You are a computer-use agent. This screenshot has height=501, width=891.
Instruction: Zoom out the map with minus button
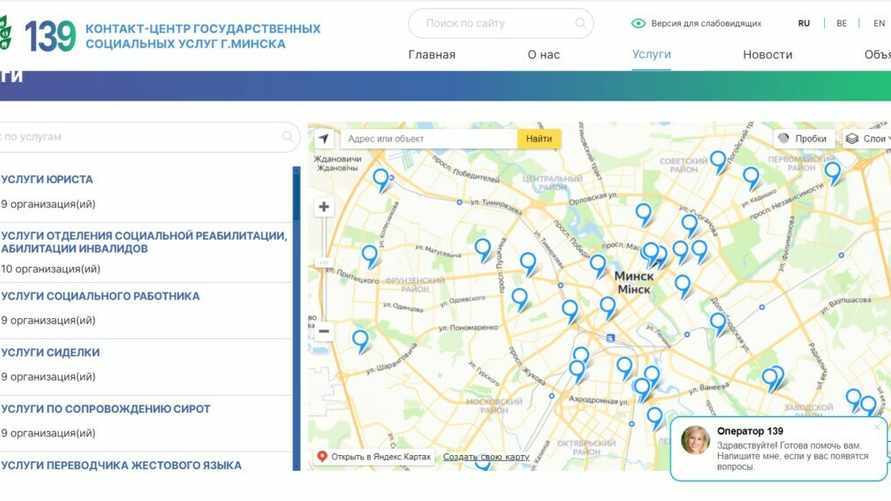pyautogui.click(x=324, y=331)
